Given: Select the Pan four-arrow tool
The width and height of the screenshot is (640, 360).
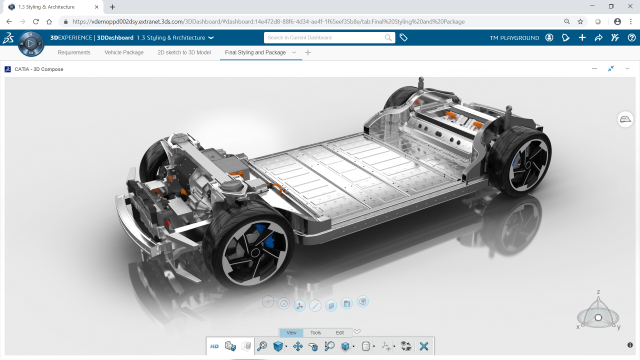Looking at the screenshot, I should click(298, 346).
